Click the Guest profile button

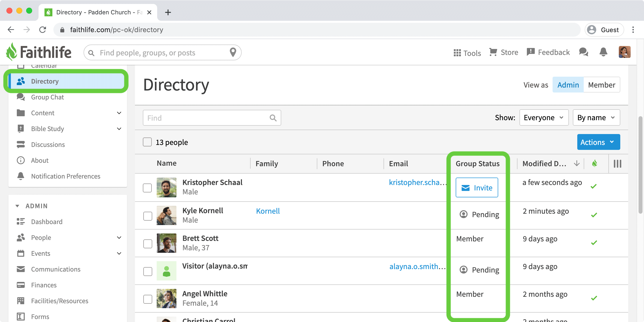(x=604, y=30)
